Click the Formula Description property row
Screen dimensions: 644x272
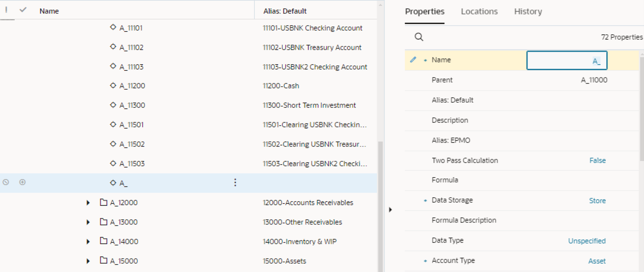point(522,221)
